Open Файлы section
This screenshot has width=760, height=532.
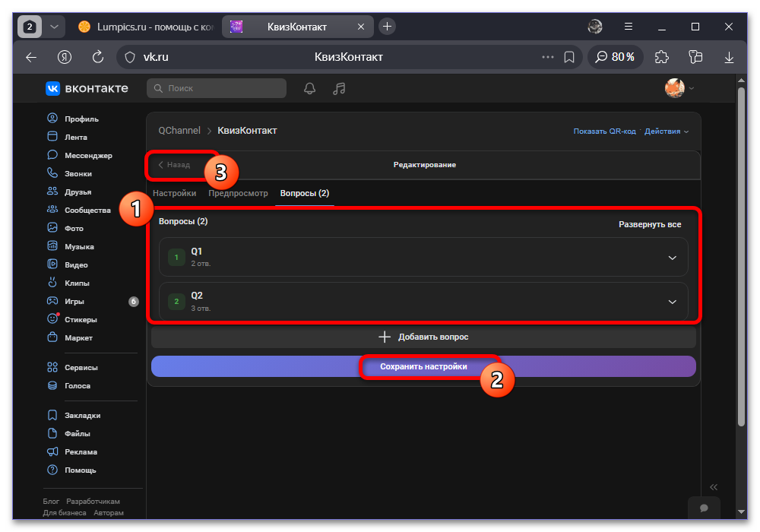click(69, 434)
